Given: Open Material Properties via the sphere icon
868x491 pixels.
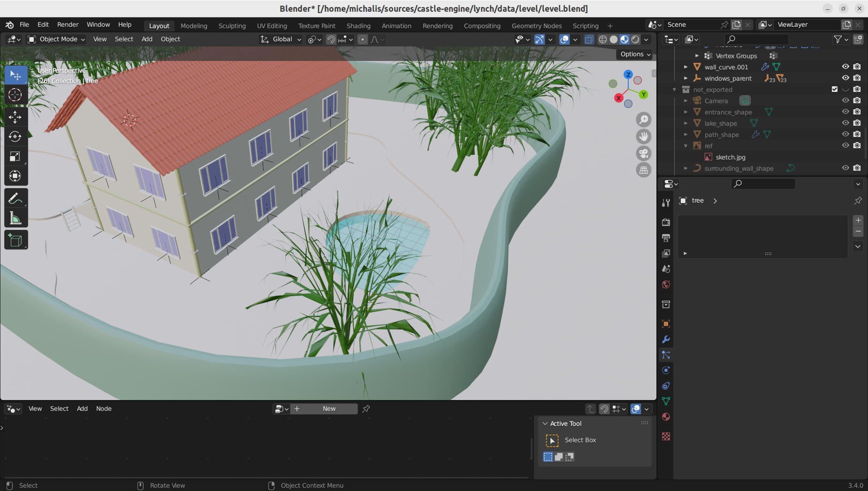Looking at the screenshot, I should pos(666,416).
